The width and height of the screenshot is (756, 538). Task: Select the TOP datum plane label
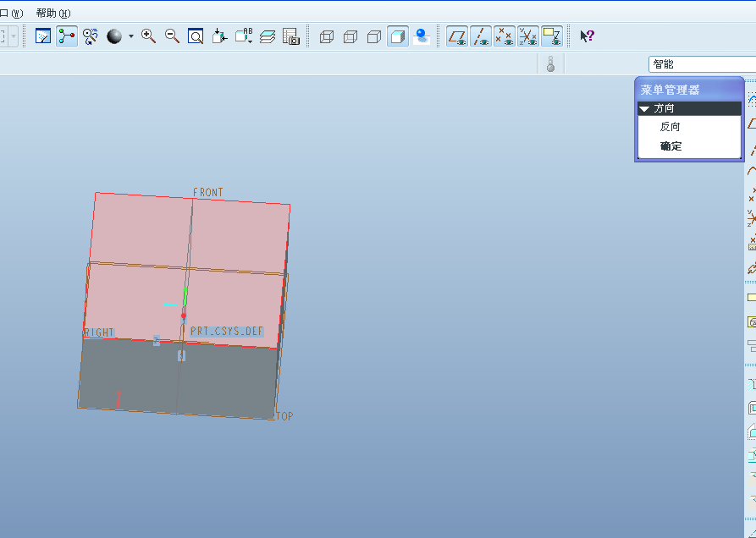(284, 415)
